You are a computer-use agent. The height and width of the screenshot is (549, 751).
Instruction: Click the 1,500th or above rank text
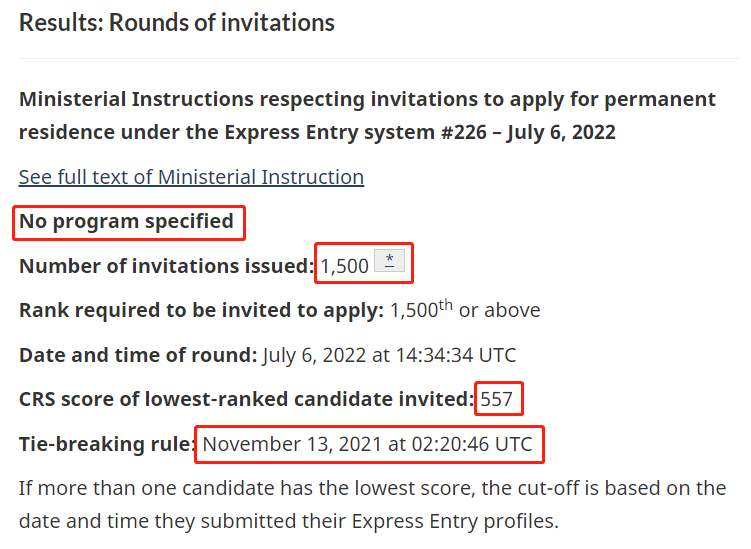(465, 309)
